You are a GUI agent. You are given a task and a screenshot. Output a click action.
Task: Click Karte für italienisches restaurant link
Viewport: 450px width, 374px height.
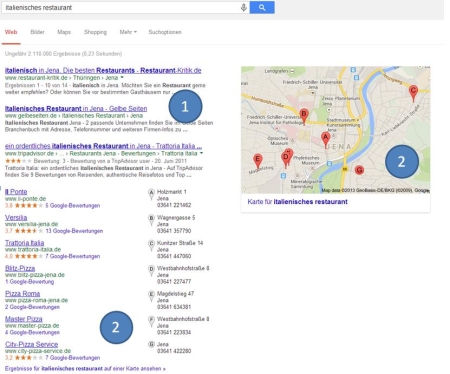click(x=297, y=202)
